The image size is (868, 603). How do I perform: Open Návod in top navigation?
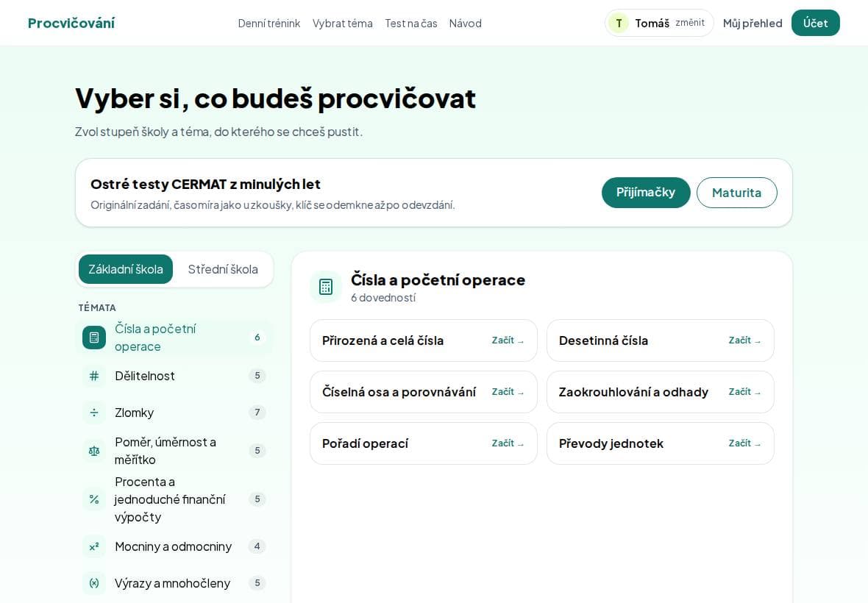coord(466,24)
